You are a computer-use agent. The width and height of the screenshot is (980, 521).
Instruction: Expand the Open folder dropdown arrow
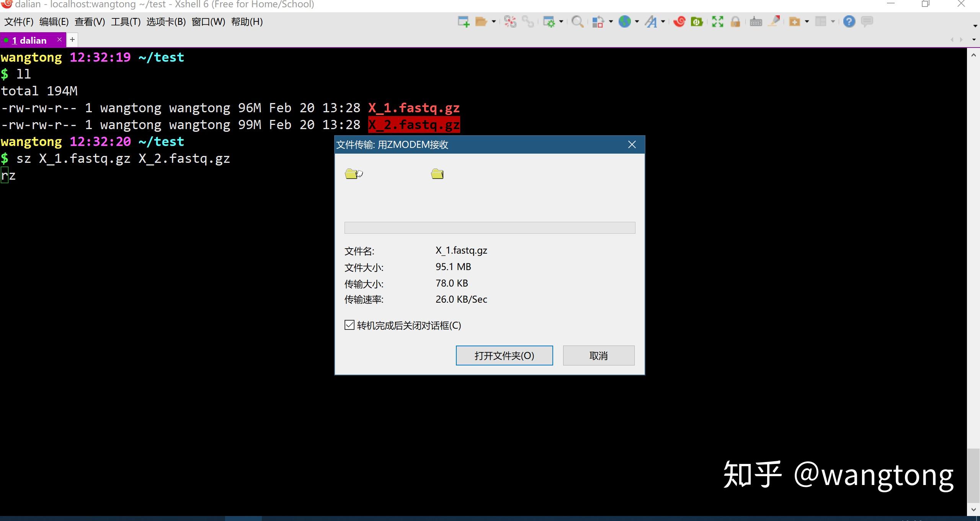coord(494,22)
